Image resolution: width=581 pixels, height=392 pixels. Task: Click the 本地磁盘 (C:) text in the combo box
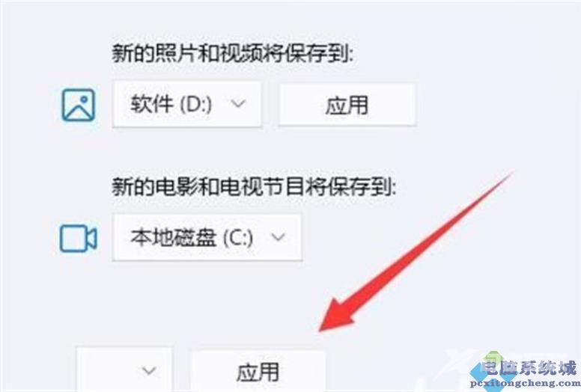tap(192, 237)
